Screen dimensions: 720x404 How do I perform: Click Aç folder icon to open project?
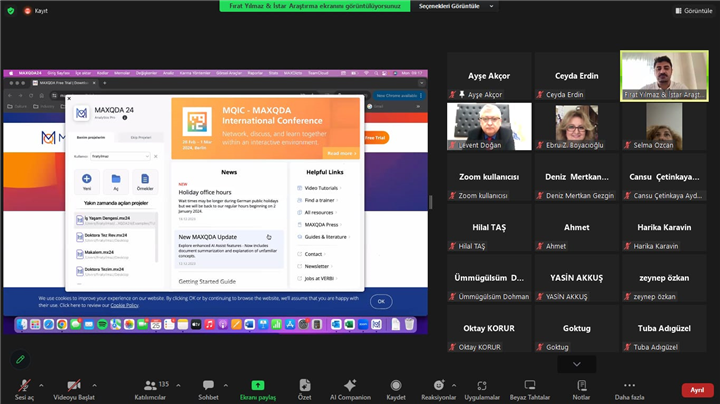116,181
